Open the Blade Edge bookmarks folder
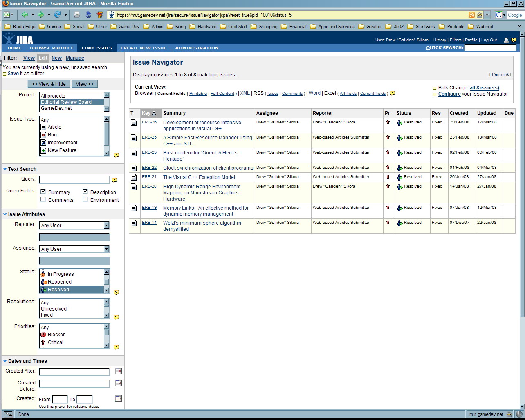525x420 pixels. tap(20, 27)
